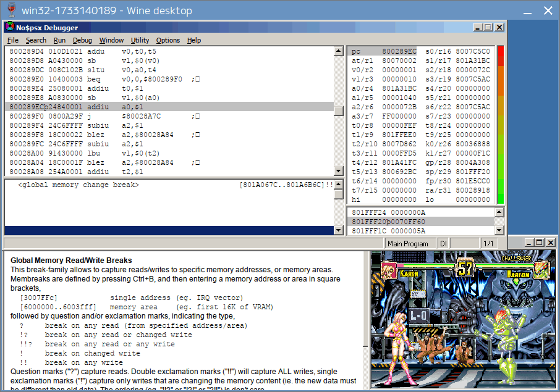
Task: Click the hi register value
Action: click(399, 199)
